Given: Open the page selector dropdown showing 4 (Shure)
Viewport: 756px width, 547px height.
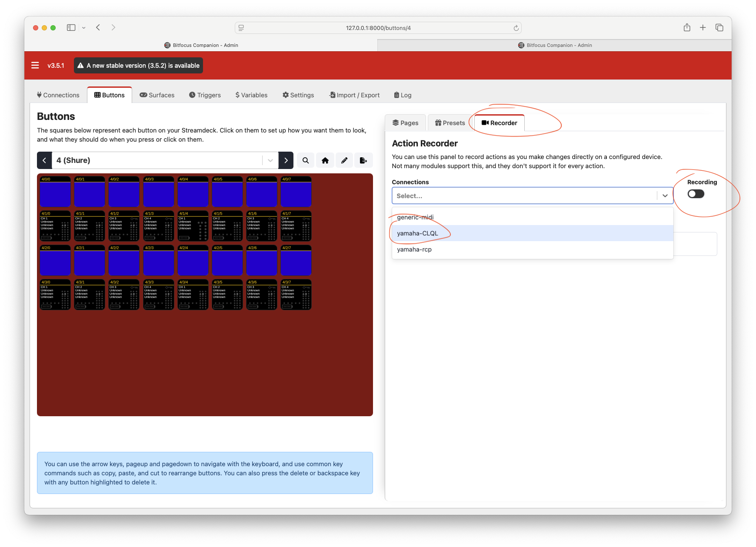Looking at the screenshot, I should 165,160.
